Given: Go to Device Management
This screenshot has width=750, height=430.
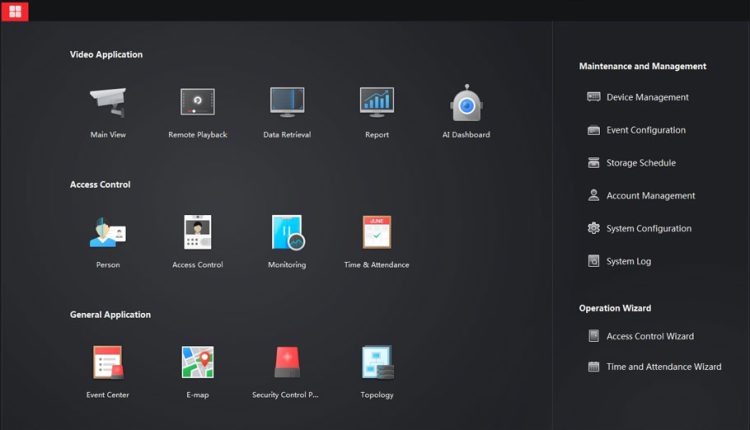Looking at the screenshot, I should pos(646,97).
